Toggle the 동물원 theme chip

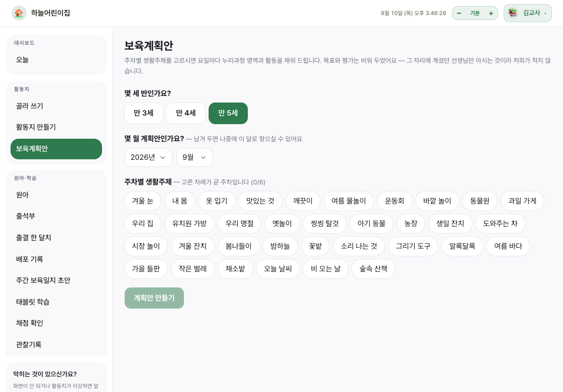[x=480, y=201]
